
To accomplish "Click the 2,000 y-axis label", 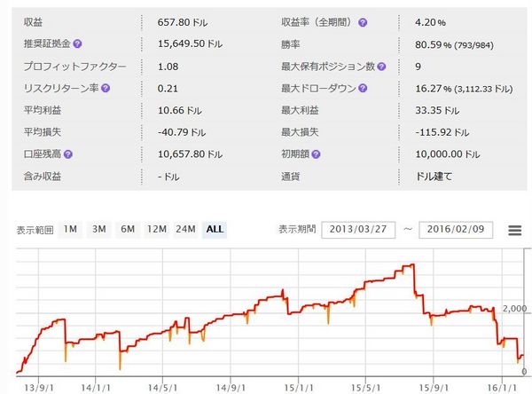I will (x=514, y=309).
